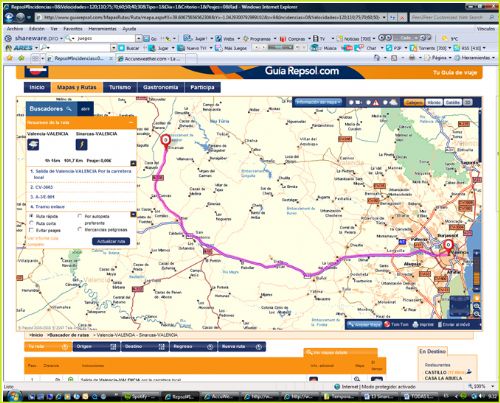
Task: Open the IE quick tabs dropdown arrow
Action: (x=42, y=59)
